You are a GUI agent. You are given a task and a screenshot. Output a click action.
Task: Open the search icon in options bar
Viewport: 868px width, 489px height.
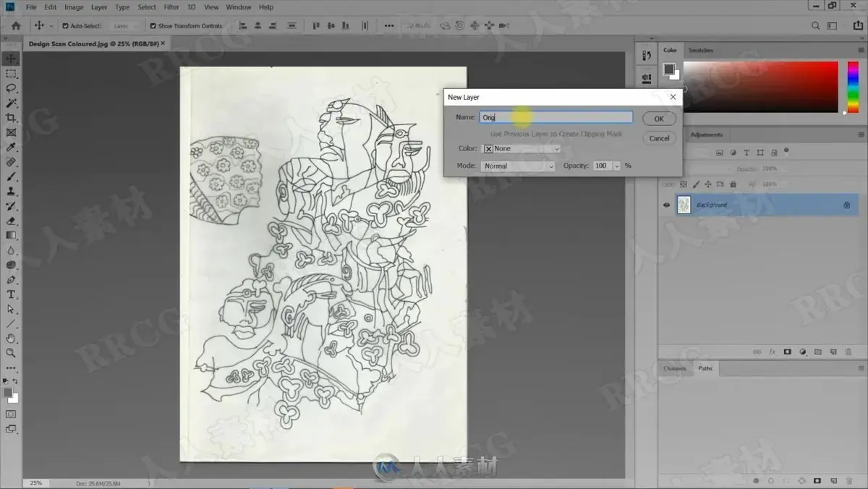point(815,26)
